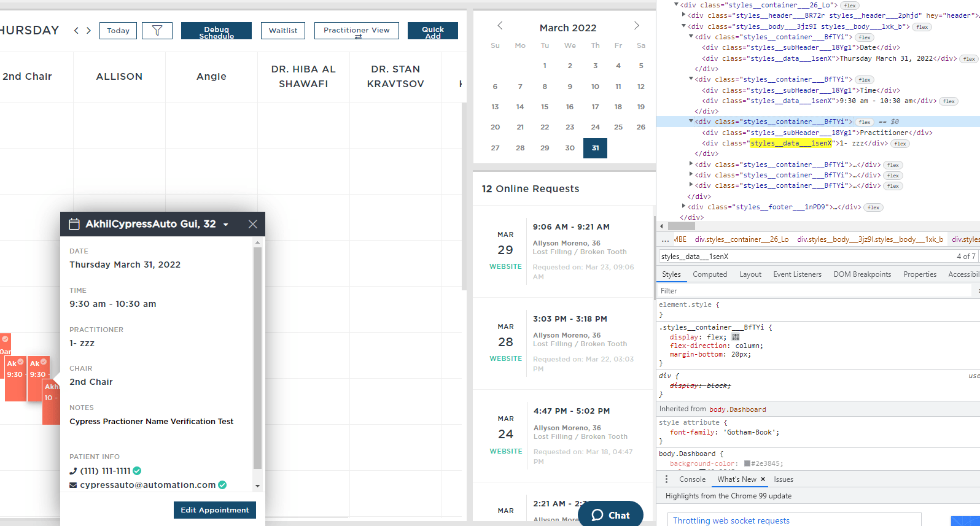
Task: Open the Event Listeners tab
Action: tap(797, 274)
